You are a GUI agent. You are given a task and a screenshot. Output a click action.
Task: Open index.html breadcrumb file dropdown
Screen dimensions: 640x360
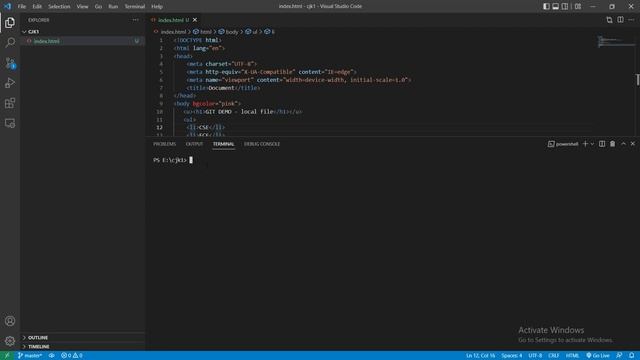(x=169, y=31)
